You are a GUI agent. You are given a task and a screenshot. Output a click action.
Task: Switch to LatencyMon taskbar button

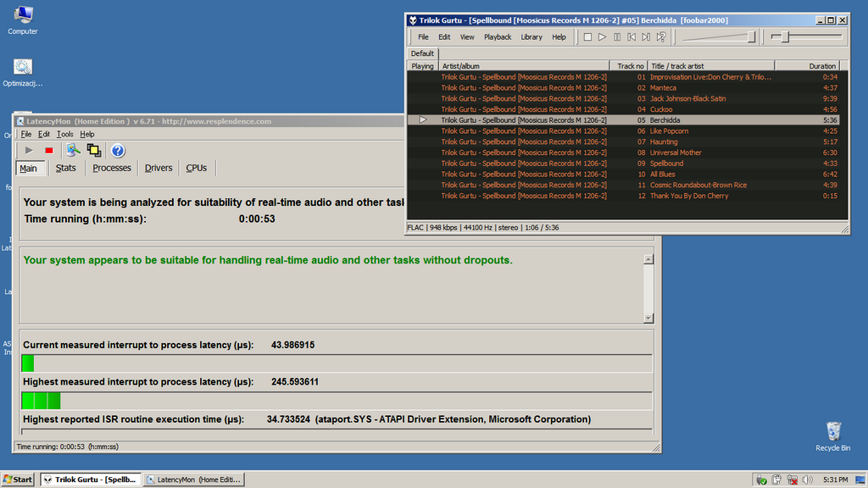click(x=194, y=480)
